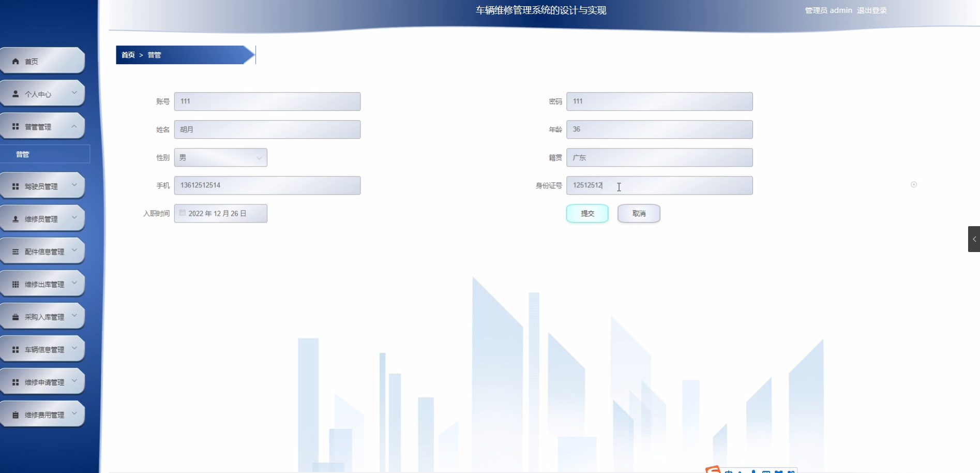The height and width of the screenshot is (473, 980).
Task: Click the 手机 label text
Action: pyautogui.click(x=163, y=185)
